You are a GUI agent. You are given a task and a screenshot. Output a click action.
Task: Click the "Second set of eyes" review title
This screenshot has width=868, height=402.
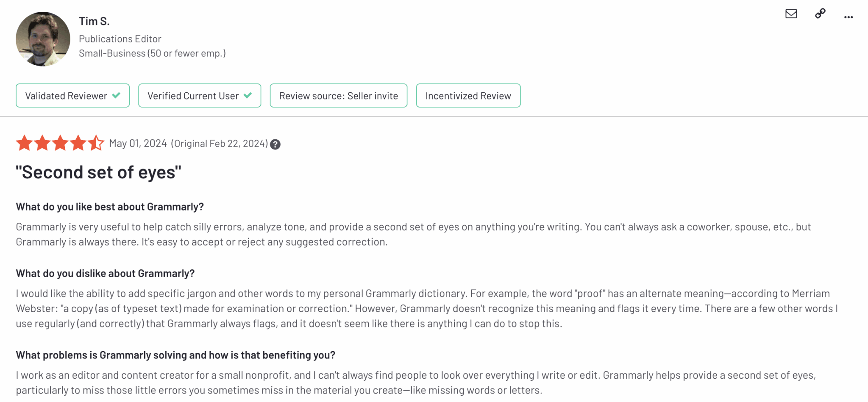point(98,172)
